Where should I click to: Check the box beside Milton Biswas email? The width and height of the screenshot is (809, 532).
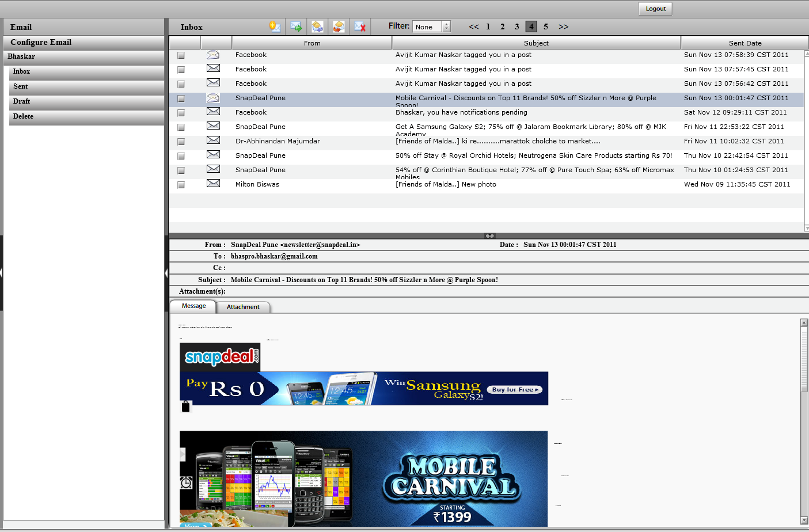(181, 185)
